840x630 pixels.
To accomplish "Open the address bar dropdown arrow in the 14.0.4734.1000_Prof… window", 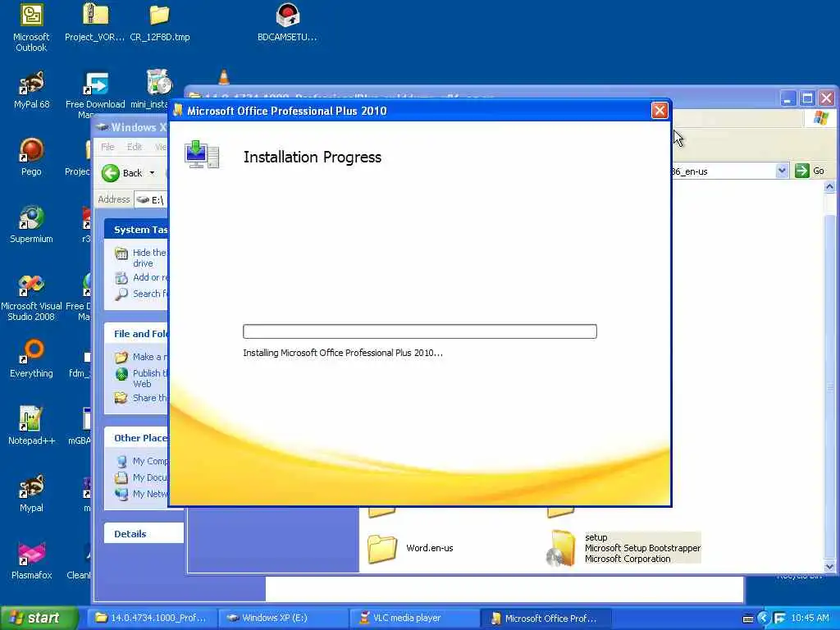I will coord(782,171).
